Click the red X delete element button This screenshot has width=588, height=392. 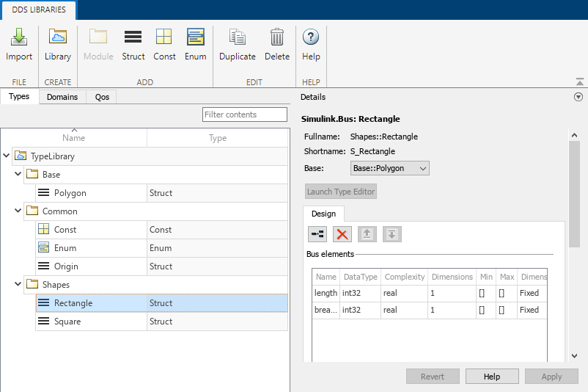coord(342,234)
